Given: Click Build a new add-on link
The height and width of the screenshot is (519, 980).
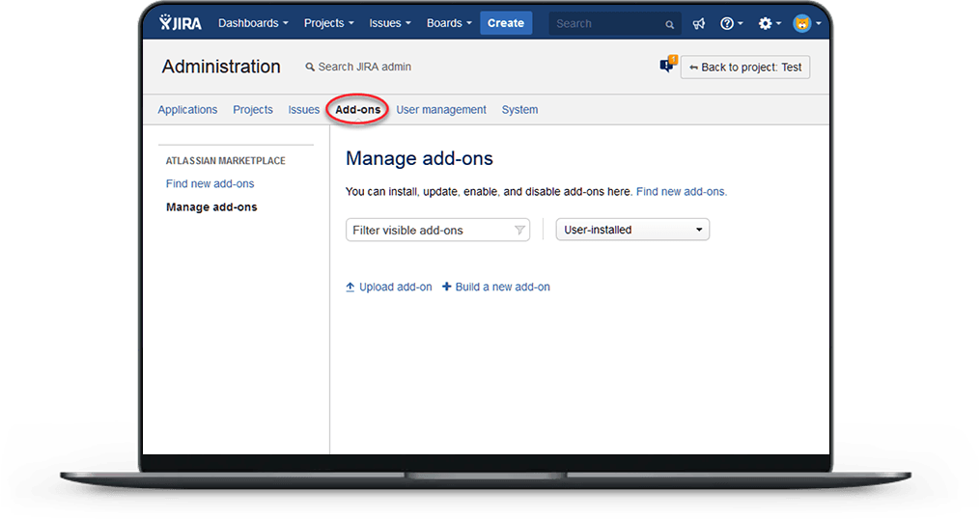Looking at the screenshot, I should click(496, 287).
